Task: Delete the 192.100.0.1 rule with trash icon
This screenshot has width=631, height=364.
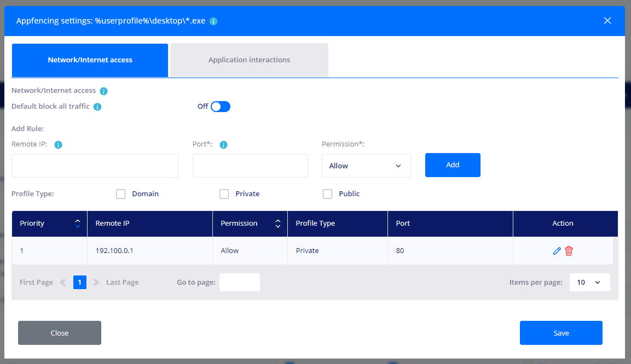Action: [569, 251]
